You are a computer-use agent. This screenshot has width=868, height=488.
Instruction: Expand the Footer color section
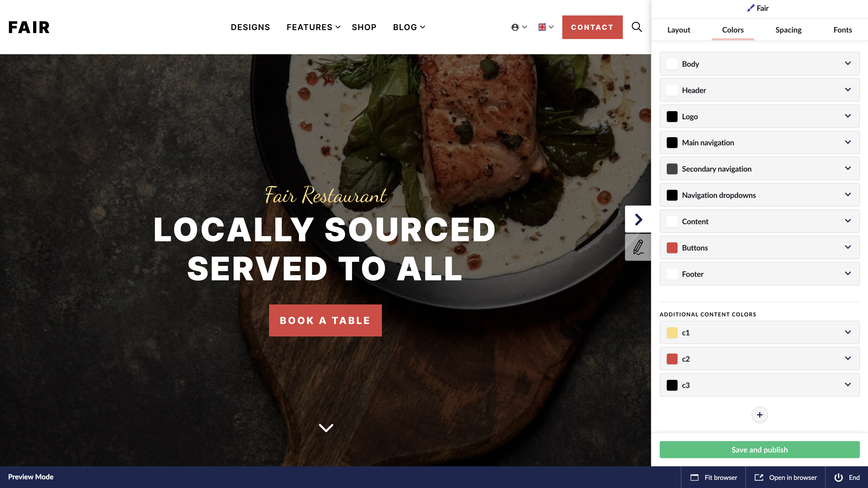[x=759, y=274]
